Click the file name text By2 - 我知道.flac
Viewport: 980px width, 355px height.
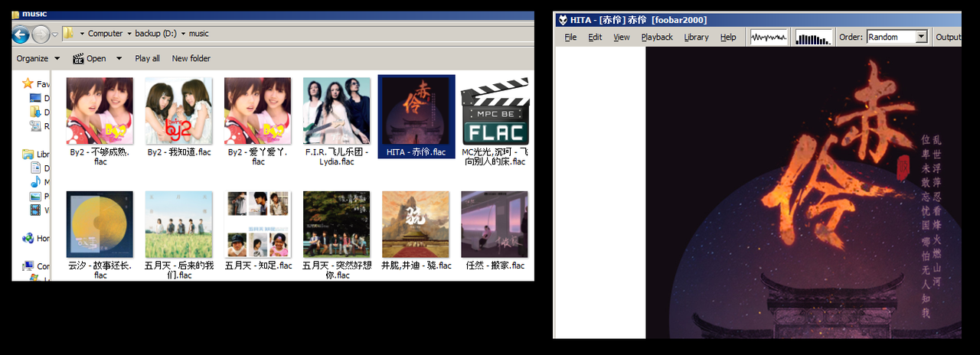tap(178, 152)
